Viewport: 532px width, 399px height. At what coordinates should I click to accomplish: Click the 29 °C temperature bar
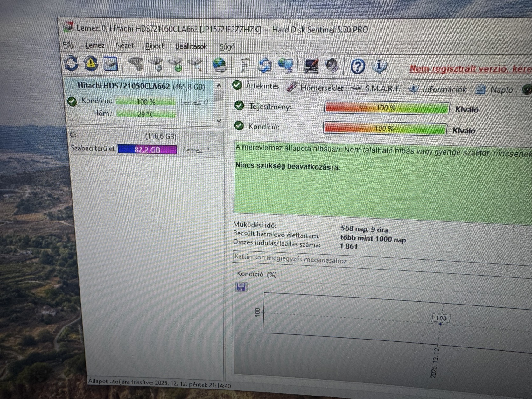(x=146, y=114)
